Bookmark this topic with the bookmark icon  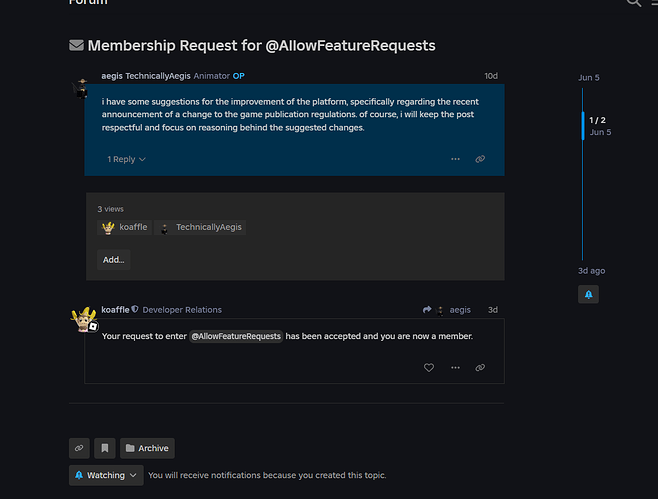[105, 448]
